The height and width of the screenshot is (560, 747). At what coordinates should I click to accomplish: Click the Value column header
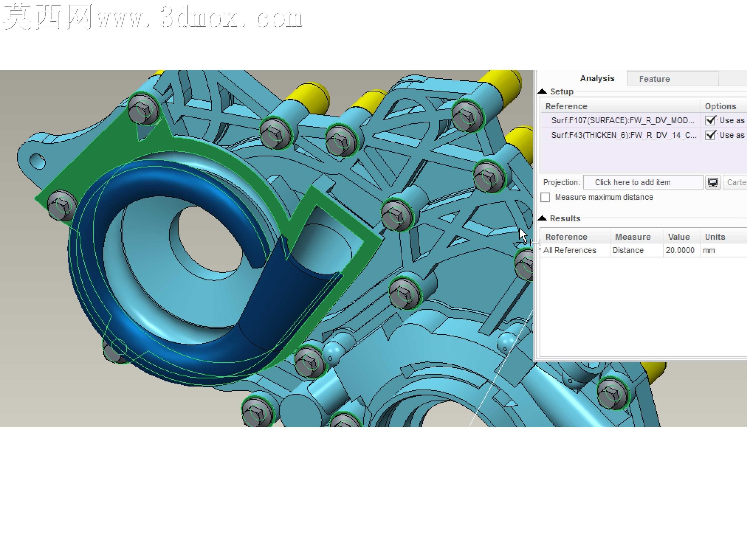(682, 237)
